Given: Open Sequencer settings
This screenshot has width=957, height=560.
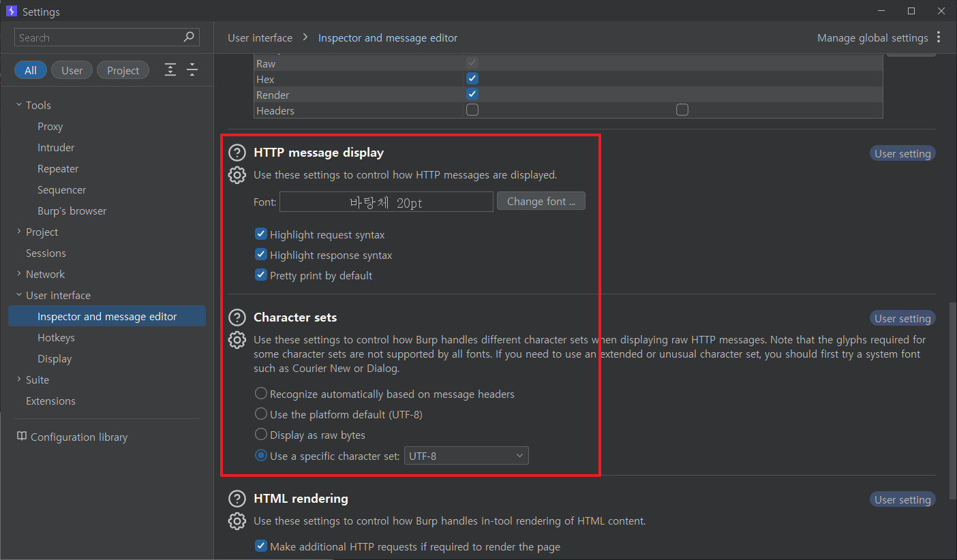Looking at the screenshot, I should [x=62, y=189].
